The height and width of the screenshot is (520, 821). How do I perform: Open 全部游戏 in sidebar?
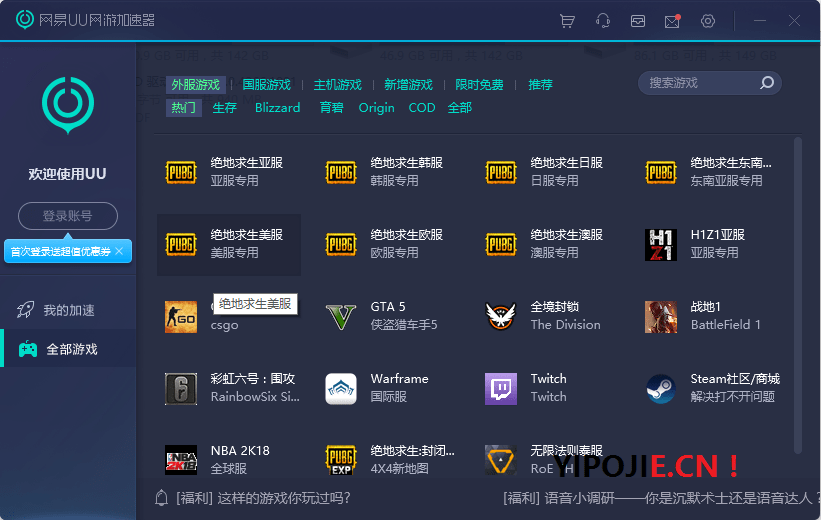pyautogui.click(x=68, y=349)
